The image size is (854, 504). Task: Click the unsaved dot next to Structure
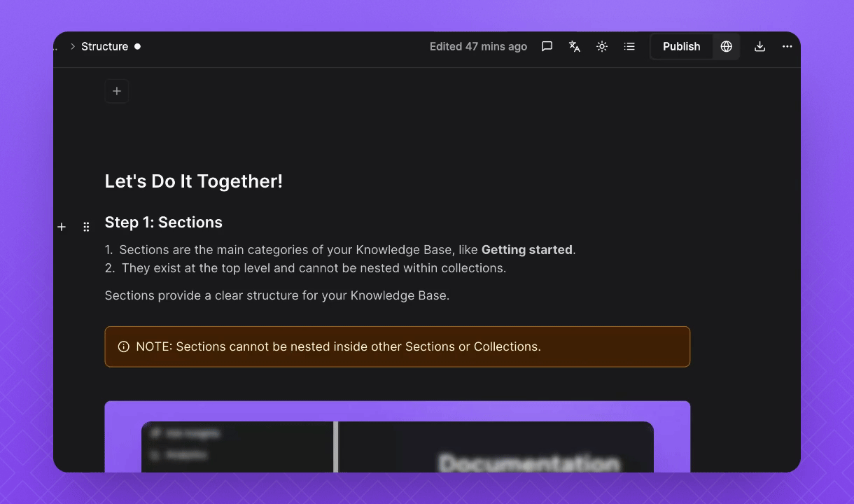point(137,46)
